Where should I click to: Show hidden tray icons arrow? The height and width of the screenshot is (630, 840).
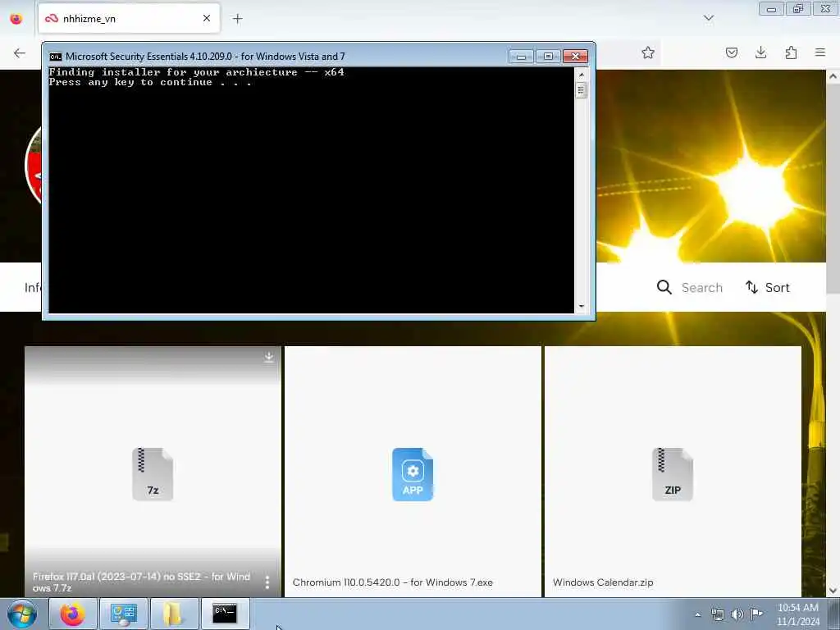(697, 614)
